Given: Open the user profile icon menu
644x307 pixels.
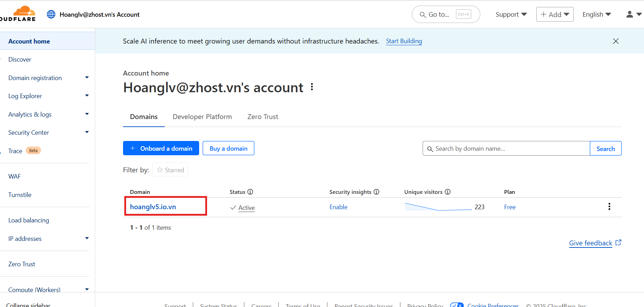Looking at the screenshot, I should 633,14.
